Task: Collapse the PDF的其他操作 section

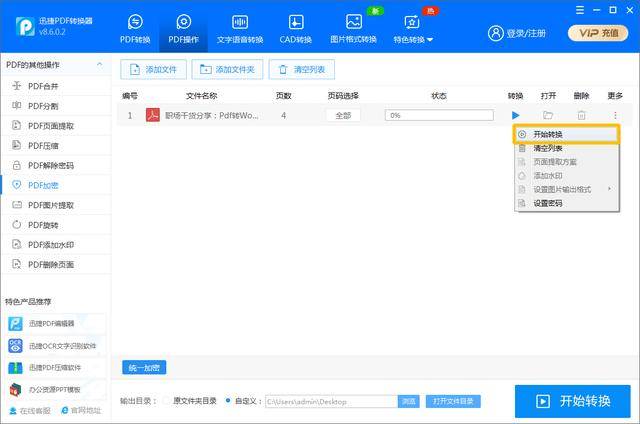Action: coord(99,64)
